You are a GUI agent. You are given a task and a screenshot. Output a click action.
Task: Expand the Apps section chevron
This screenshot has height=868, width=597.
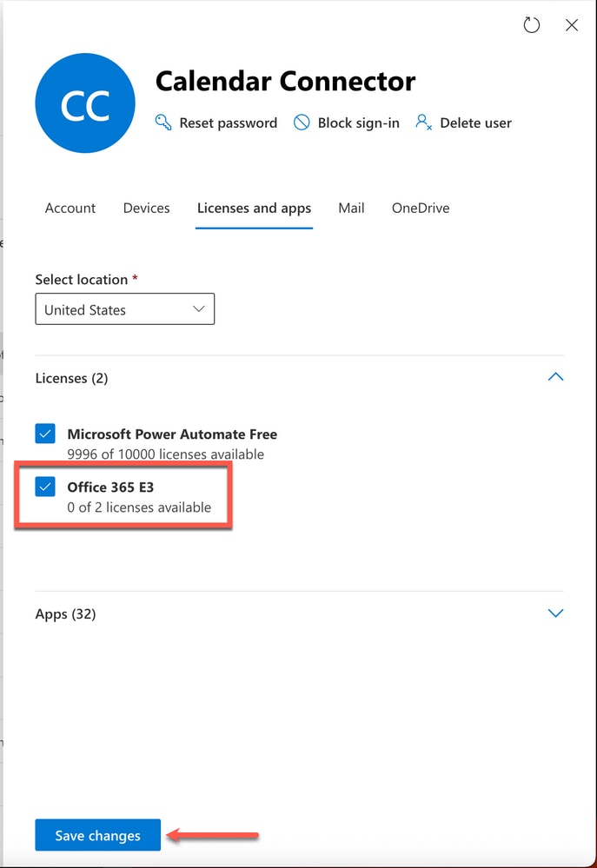tap(555, 613)
